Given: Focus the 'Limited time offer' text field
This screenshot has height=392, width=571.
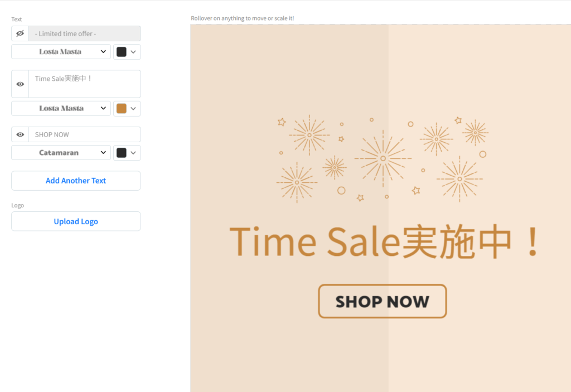Looking at the screenshot, I should [85, 33].
